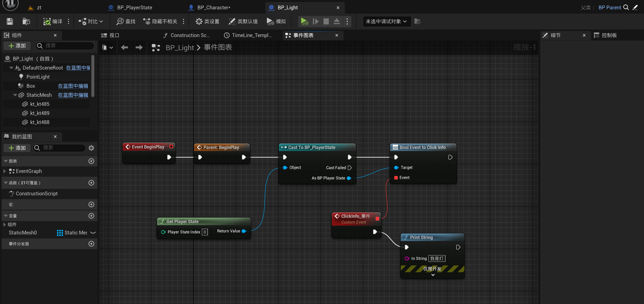Toggle Hide Unrelated (隐藏不相关) nodes
The height and width of the screenshot is (304, 644).
tap(160, 21)
